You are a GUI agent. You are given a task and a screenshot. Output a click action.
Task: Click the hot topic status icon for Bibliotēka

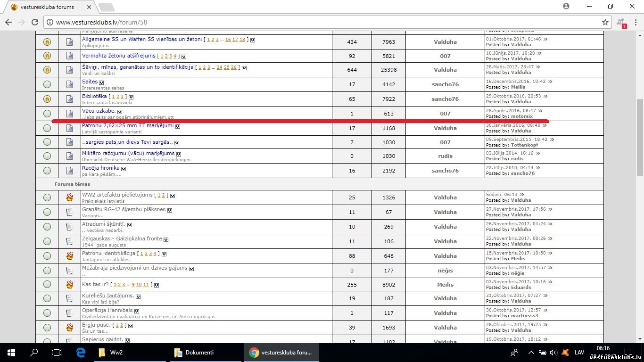(x=47, y=99)
